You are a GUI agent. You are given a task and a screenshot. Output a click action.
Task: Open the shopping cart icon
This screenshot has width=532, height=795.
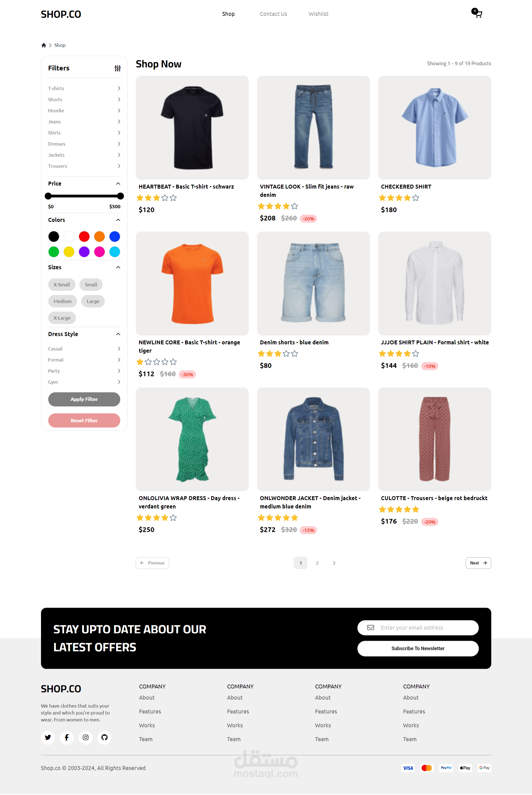click(x=477, y=13)
